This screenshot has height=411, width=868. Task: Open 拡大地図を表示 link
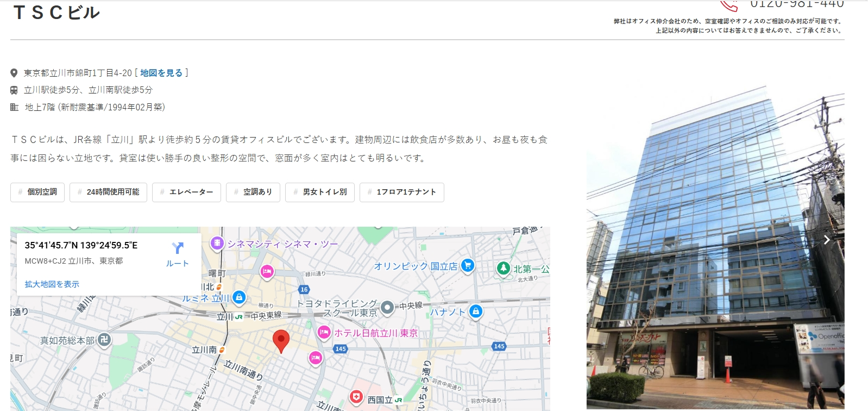[x=52, y=284]
